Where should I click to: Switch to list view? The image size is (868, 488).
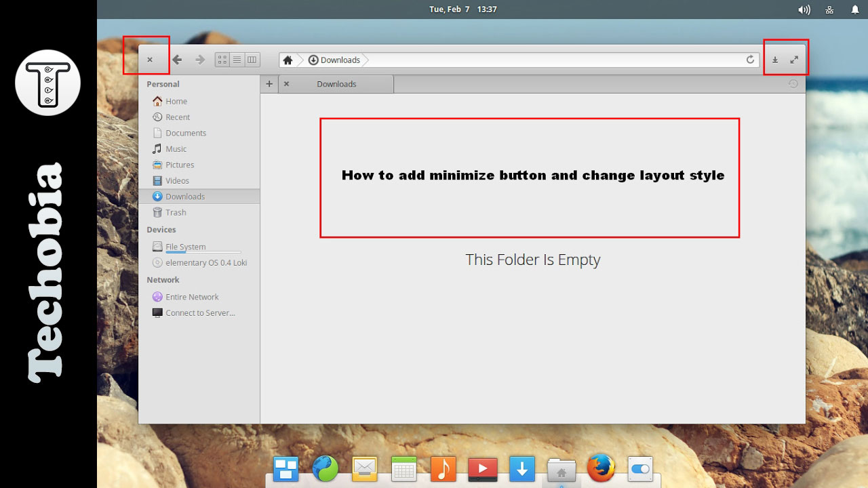[237, 60]
